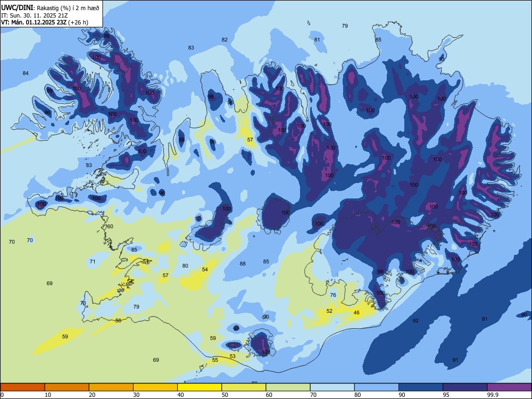Click the humidity value 84 on the map
Screen dimensions: 532x399
26,73
